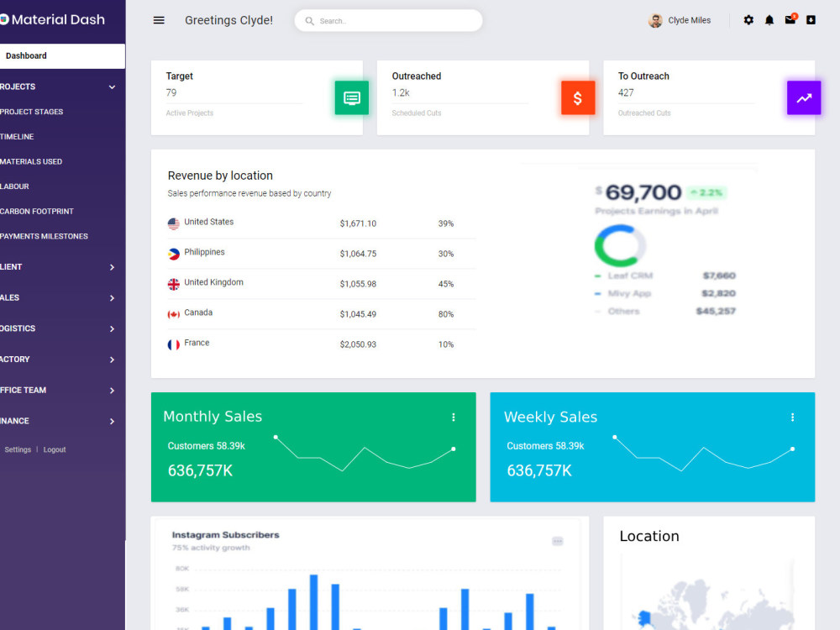Click the Canada flag icon
The image size is (840, 630).
click(174, 314)
